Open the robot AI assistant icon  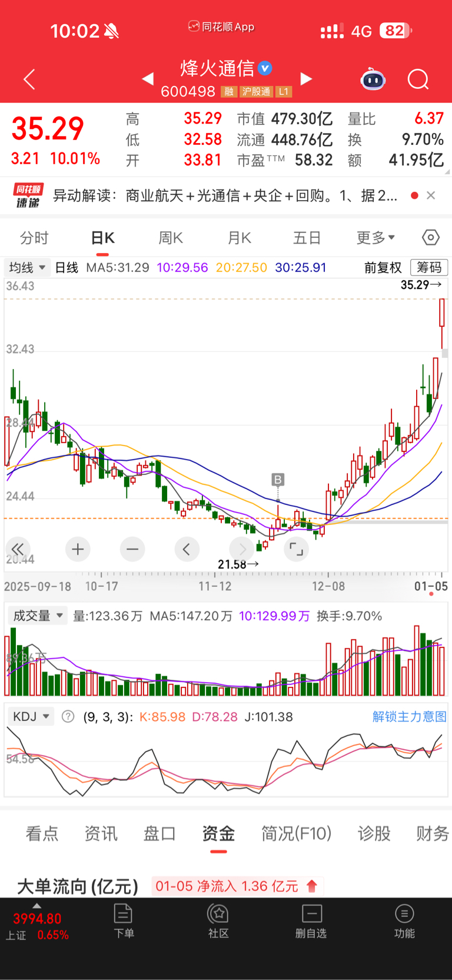[373, 79]
